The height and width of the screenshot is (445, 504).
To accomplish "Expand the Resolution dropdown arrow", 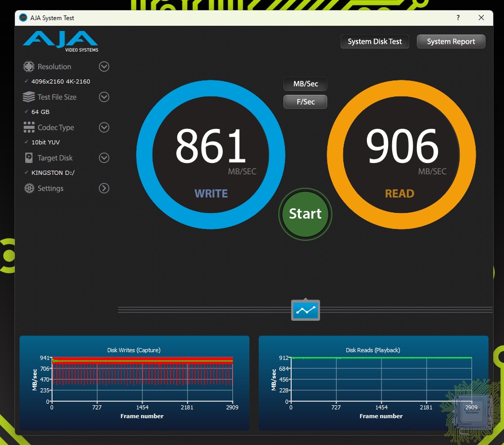I will tap(104, 67).
